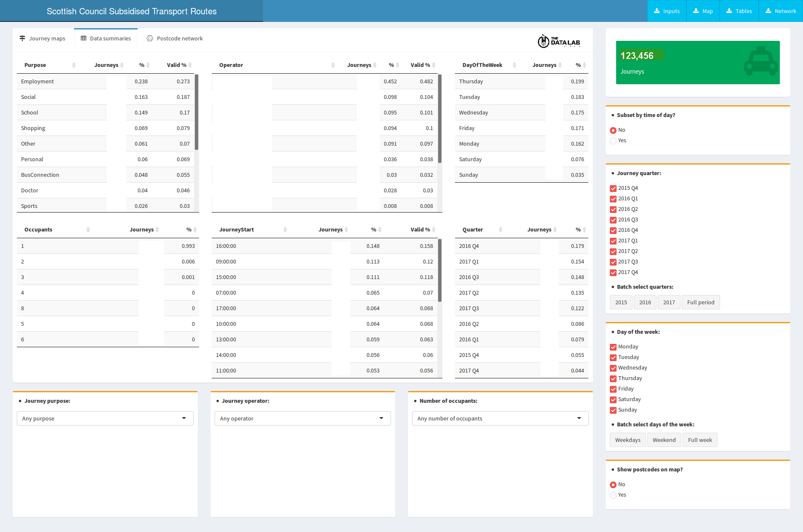Viewport: 803px width, 532px height.
Task: Click the 123,456 Journeys value box
Action: [x=698, y=62]
